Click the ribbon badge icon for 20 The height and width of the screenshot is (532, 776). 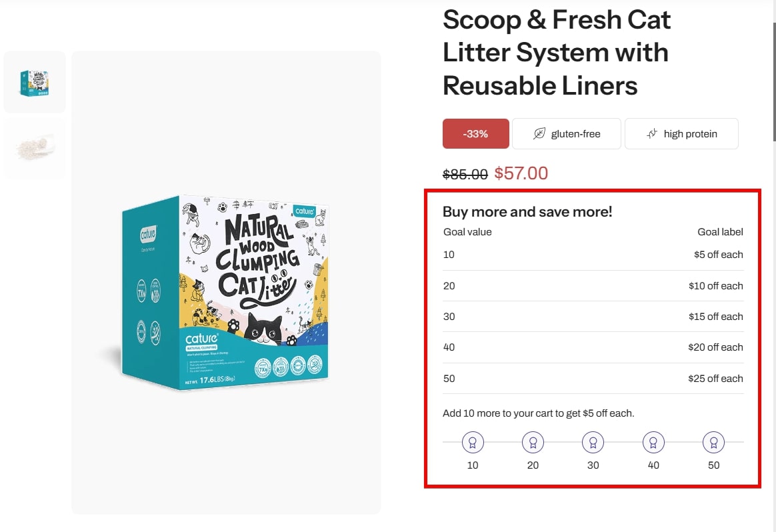point(533,443)
